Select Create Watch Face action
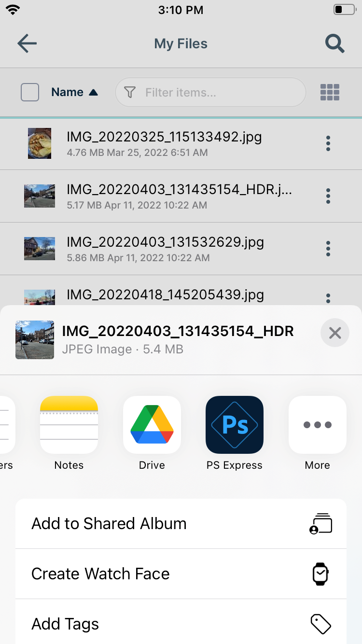Screen dimensions: 362x644 (181, 574)
